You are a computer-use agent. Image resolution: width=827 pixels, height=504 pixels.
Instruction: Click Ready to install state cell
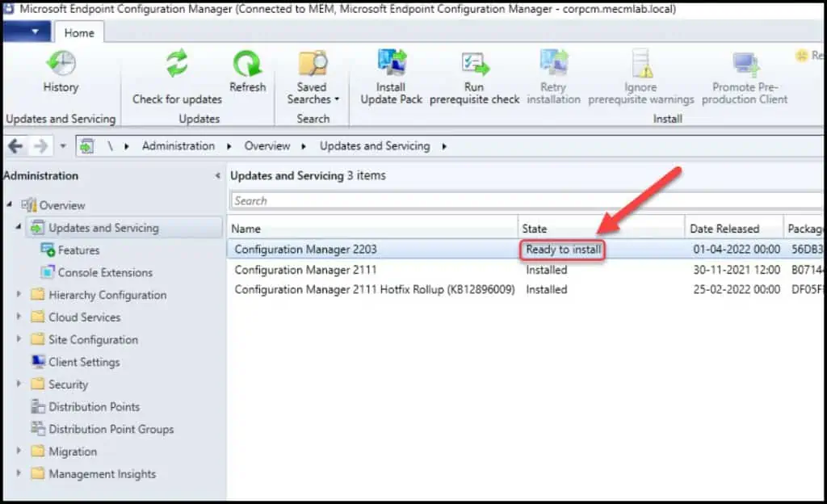point(563,250)
